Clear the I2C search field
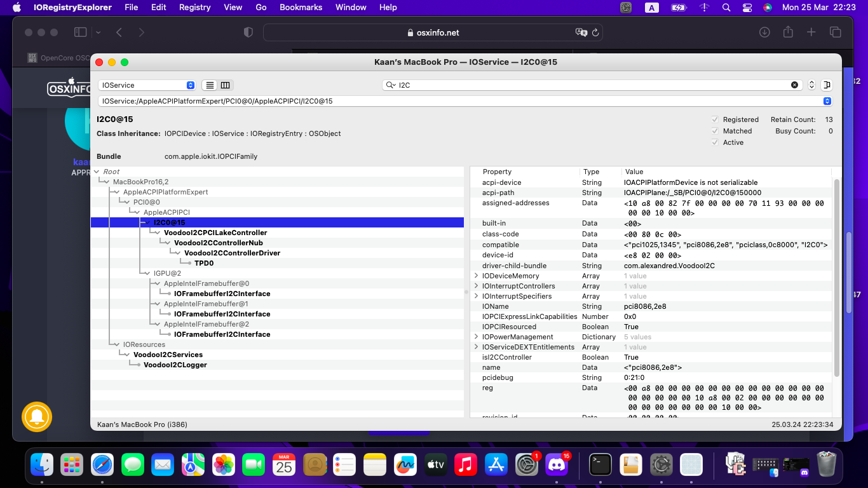The height and width of the screenshot is (488, 868). (794, 85)
